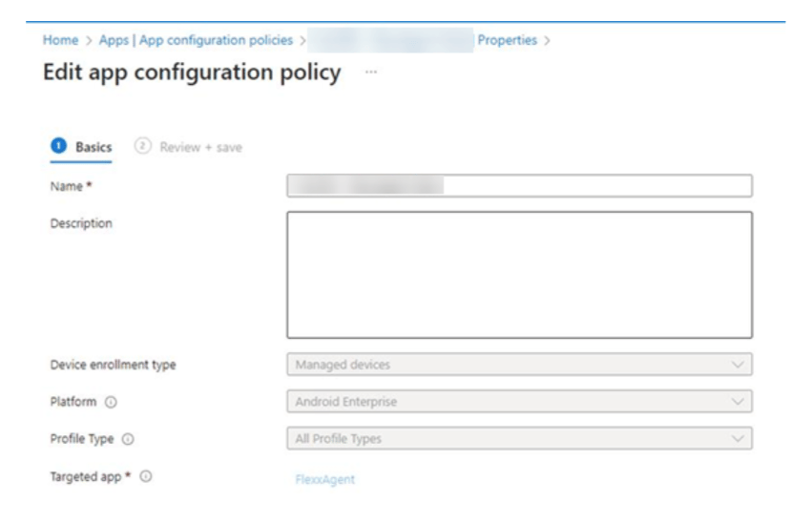The image size is (812, 524).
Task: Click the blurred policy name breadcrumb
Action: click(x=390, y=40)
